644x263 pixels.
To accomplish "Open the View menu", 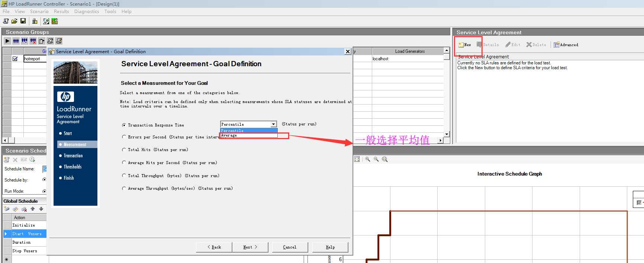I will [20, 12].
